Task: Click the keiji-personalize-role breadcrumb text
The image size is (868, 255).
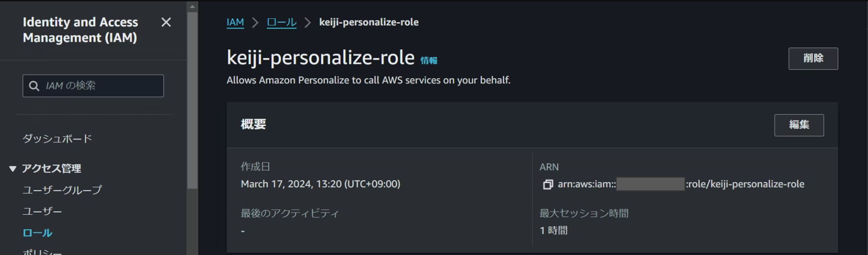Action: click(x=368, y=22)
